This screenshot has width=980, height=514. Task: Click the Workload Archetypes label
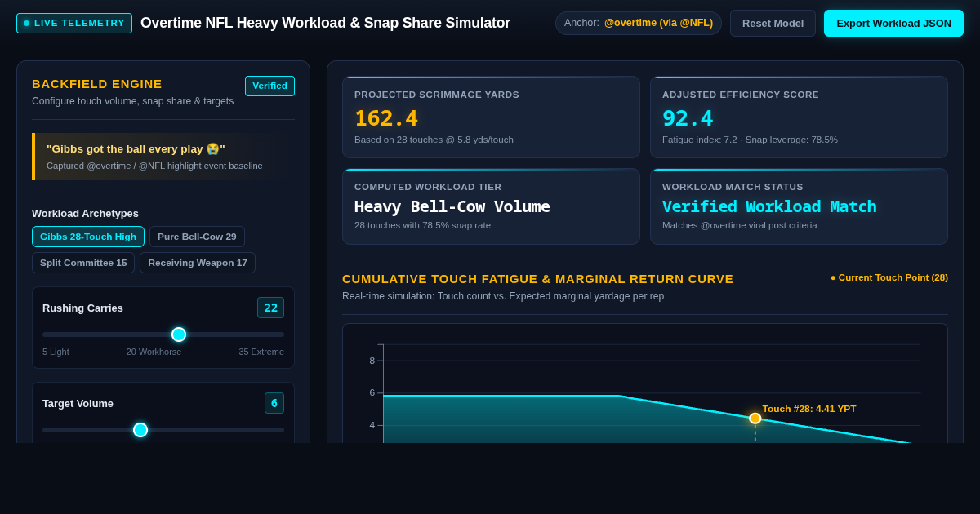tap(85, 213)
